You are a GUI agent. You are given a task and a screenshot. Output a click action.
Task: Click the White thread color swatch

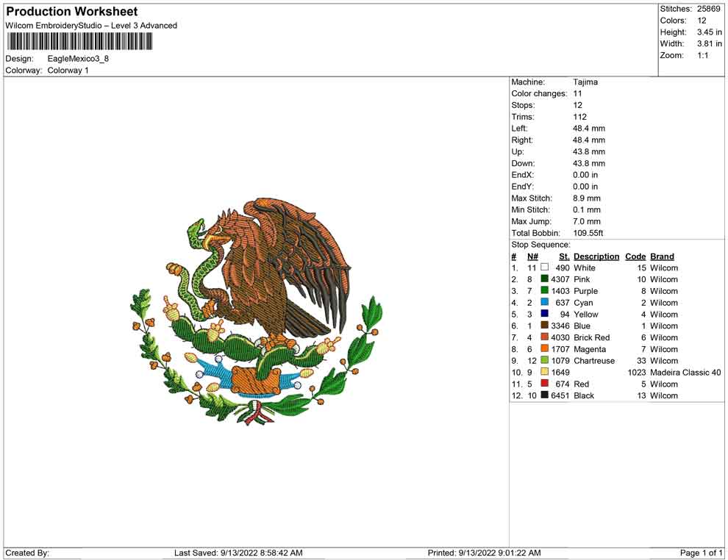[545, 268]
